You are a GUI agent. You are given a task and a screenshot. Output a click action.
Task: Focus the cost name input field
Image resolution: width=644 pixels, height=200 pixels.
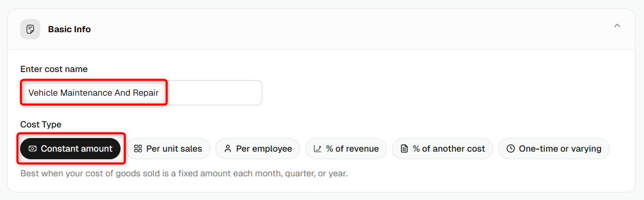[x=141, y=93]
